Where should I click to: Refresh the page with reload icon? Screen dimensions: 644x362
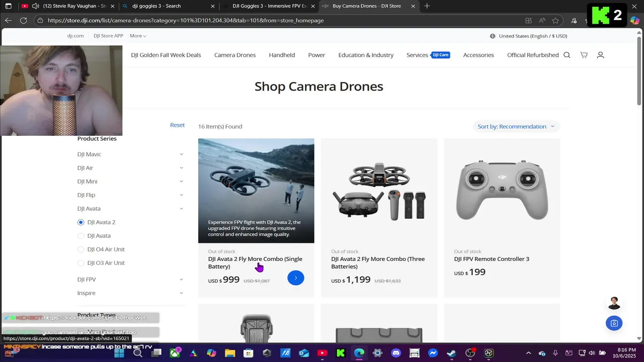pyautogui.click(x=23, y=21)
